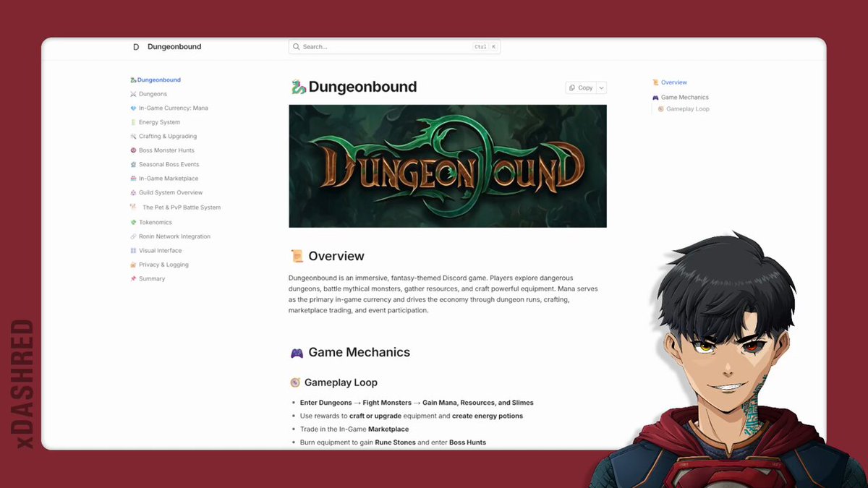Click gamepad emoji beside Game Mechanics heading
Screen dimensions: 868x488
click(297, 353)
